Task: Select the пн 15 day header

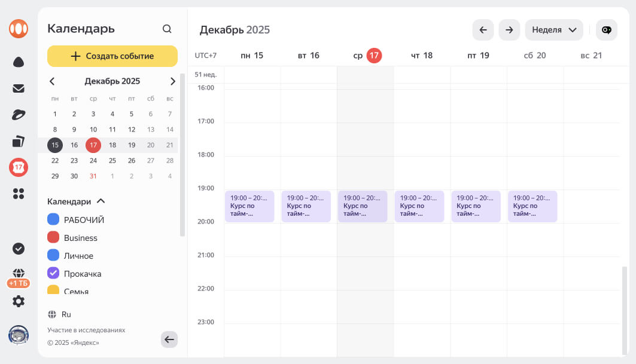Action: 252,56
